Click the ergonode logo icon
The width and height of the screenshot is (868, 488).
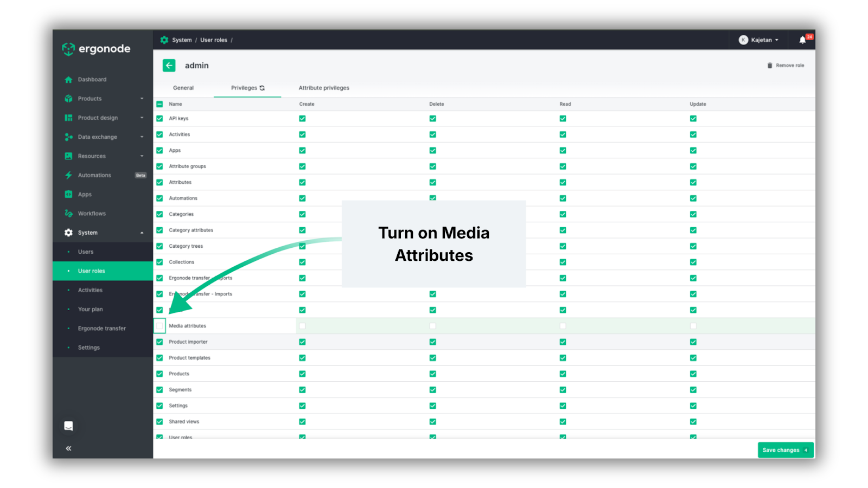(68, 49)
